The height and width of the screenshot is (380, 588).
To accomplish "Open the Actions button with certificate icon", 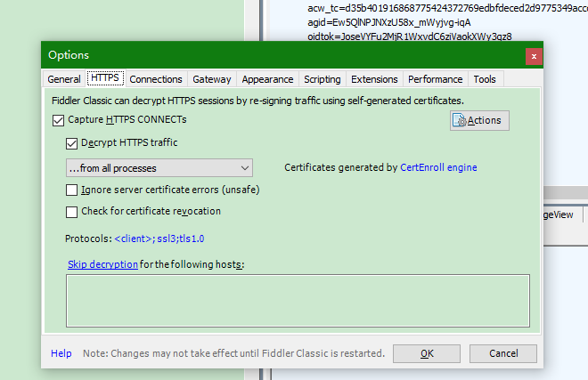I will click(479, 120).
